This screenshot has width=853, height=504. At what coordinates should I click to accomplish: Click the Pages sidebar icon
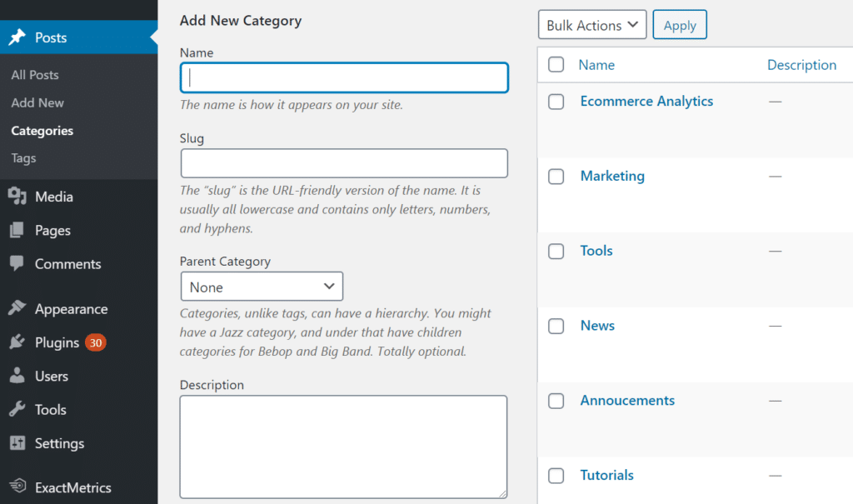click(18, 230)
